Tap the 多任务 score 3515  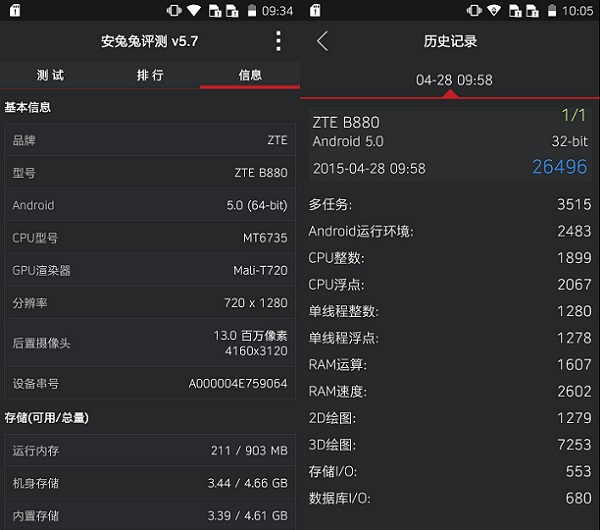pos(574,204)
